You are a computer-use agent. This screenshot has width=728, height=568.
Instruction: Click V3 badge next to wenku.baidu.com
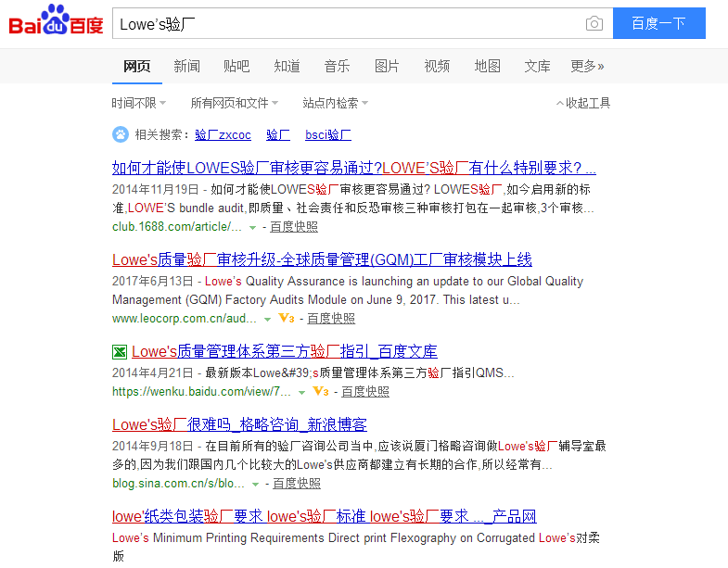pos(320,392)
